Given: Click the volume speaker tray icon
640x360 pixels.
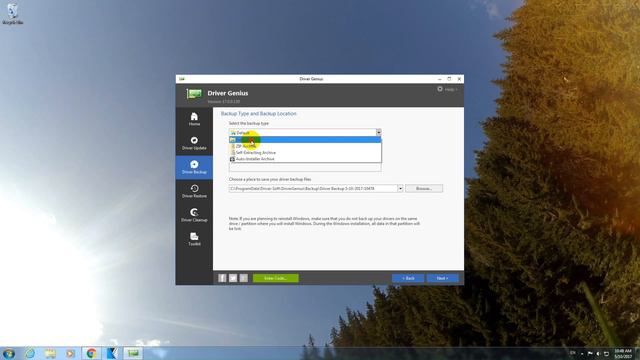Looking at the screenshot, I should 598,353.
